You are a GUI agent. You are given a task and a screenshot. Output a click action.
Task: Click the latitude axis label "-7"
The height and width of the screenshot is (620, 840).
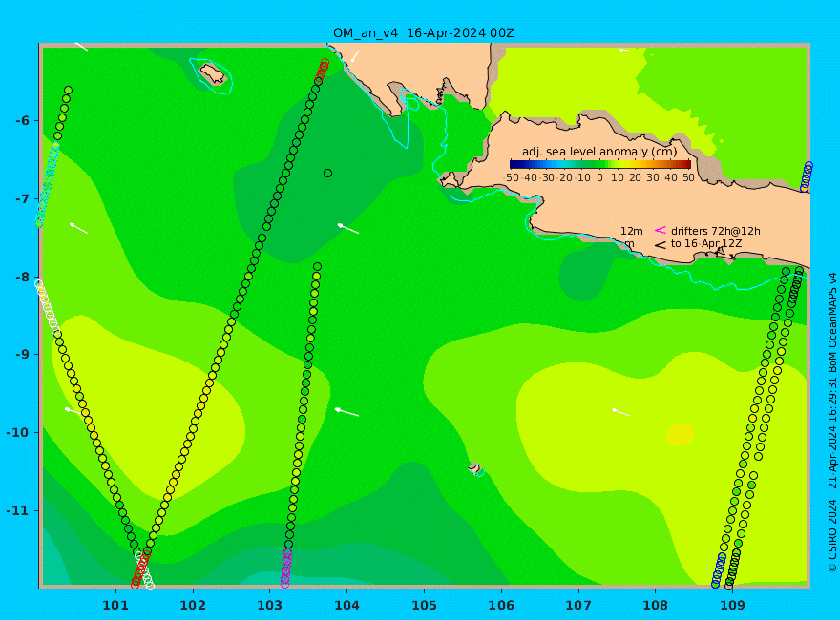pos(22,199)
